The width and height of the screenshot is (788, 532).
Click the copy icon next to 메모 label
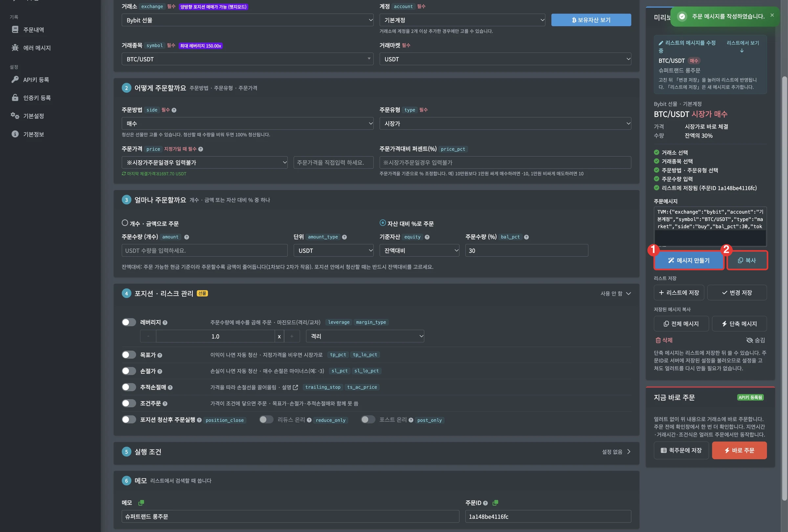[141, 502]
